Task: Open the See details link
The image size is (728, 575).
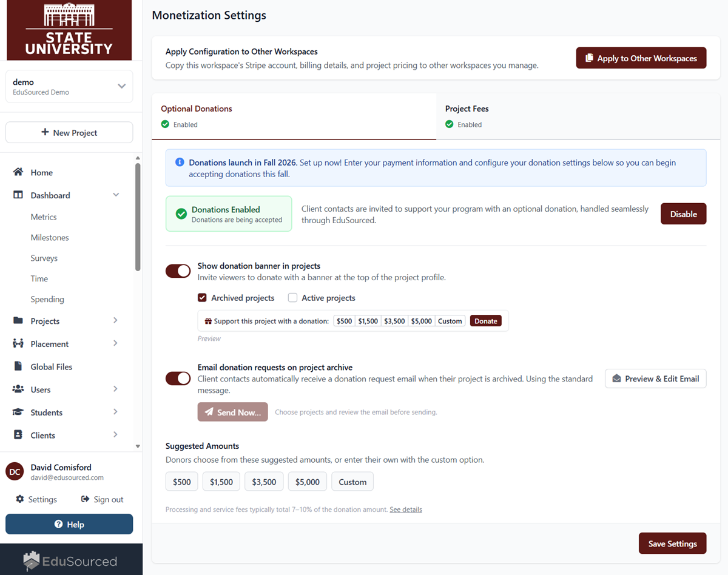Action: coord(406,509)
